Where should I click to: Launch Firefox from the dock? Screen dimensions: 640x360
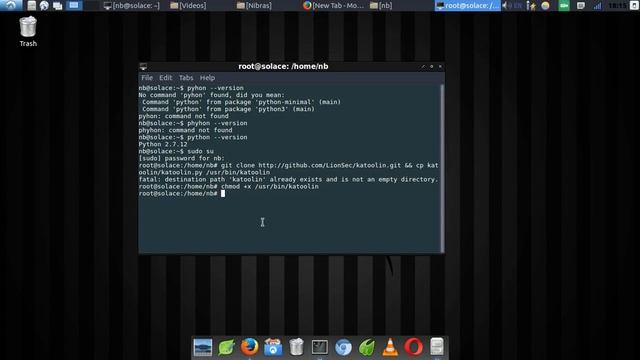coord(249,347)
